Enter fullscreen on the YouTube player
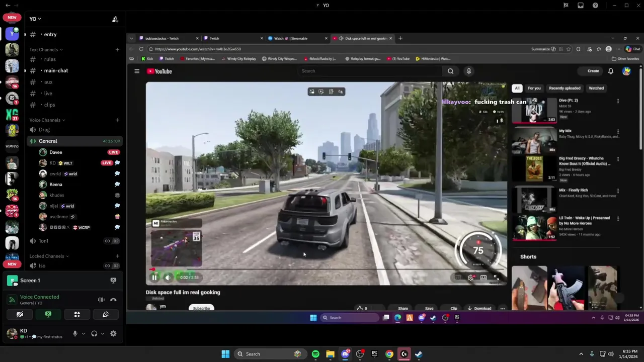 (496, 278)
